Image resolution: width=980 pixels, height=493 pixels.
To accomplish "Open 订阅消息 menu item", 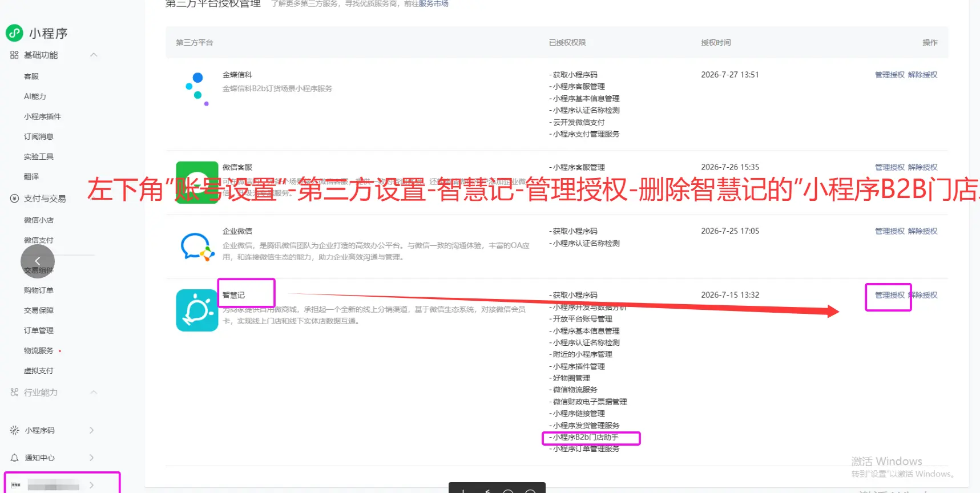I will [x=39, y=136].
